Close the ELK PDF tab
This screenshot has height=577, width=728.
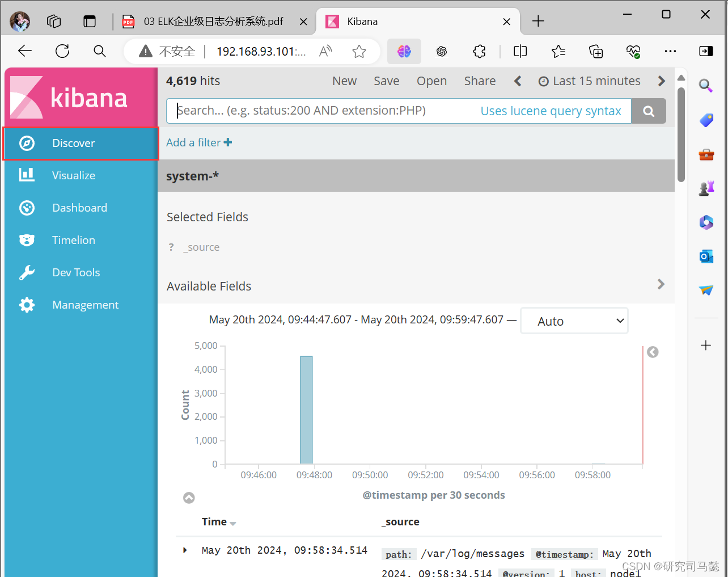pyautogui.click(x=303, y=22)
